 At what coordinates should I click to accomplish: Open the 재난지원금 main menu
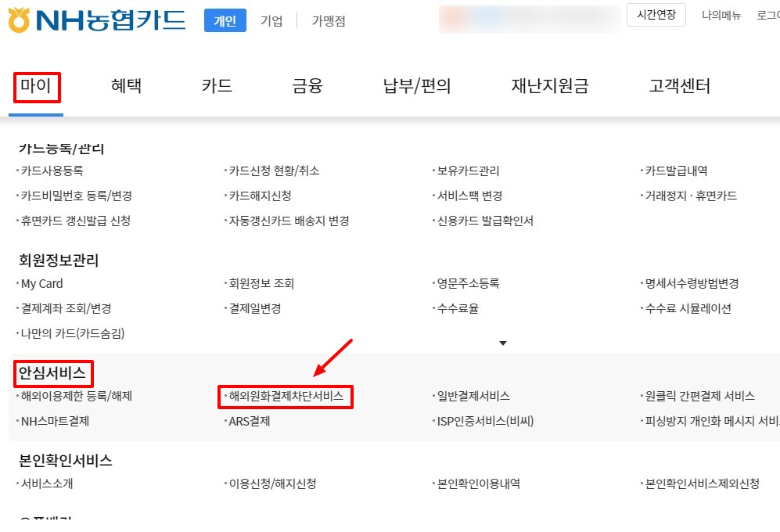550,85
